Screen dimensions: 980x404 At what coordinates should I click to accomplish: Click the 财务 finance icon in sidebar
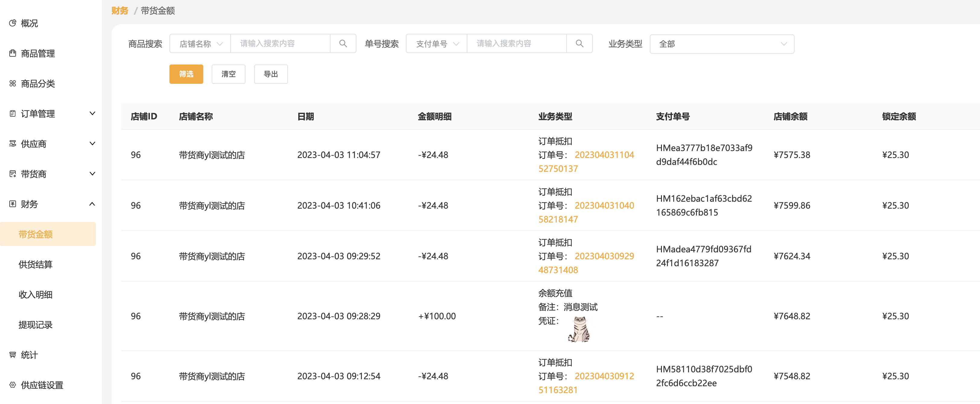(13, 204)
